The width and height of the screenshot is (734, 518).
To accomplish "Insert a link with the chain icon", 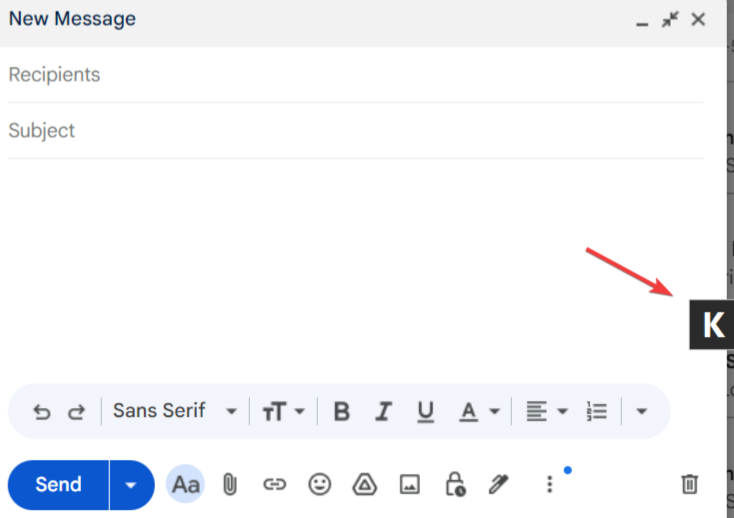I will pos(274,485).
